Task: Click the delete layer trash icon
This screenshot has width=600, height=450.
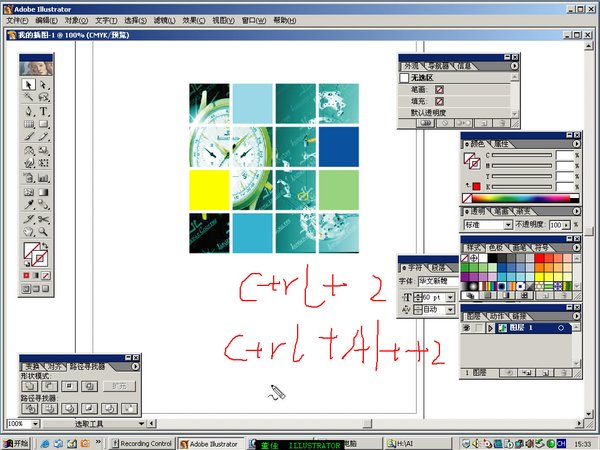Action: [x=563, y=373]
